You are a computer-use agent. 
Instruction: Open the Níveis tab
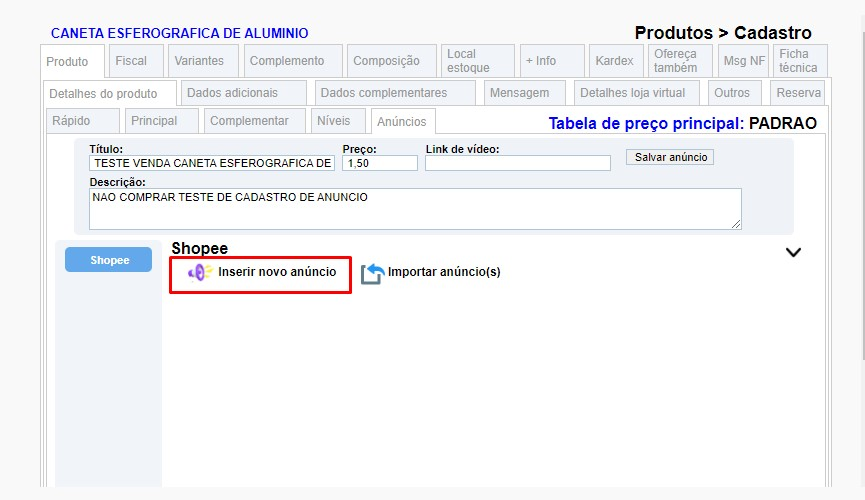click(x=338, y=121)
